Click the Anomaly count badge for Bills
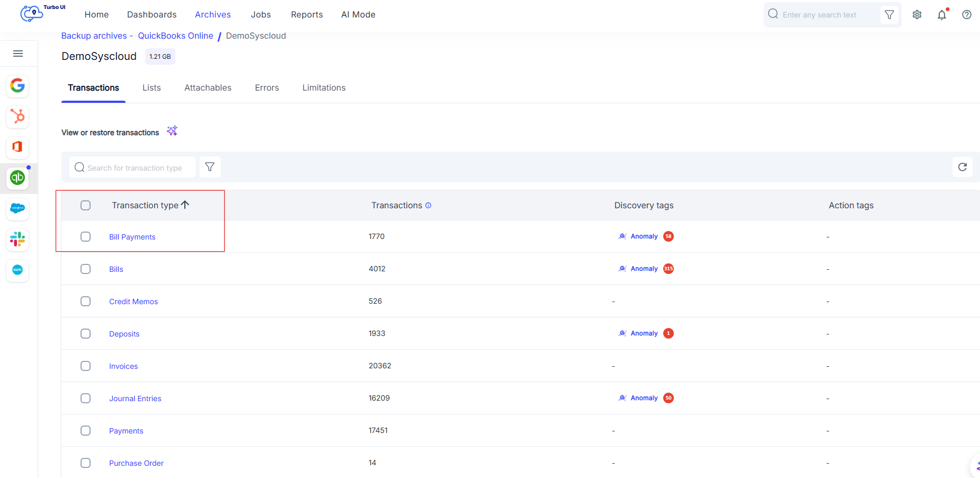 tap(669, 269)
